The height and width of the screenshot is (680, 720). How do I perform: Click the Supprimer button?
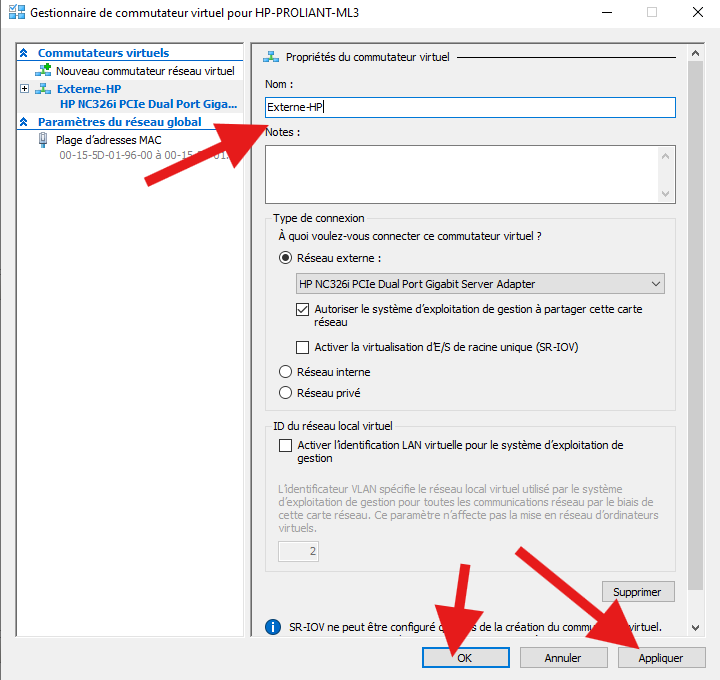pyautogui.click(x=638, y=592)
